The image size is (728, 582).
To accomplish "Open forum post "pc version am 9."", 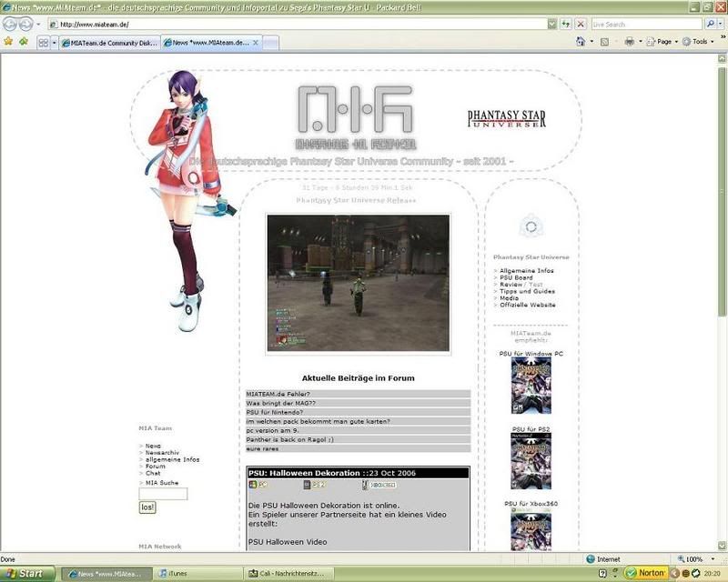I will (x=272, y=430).
